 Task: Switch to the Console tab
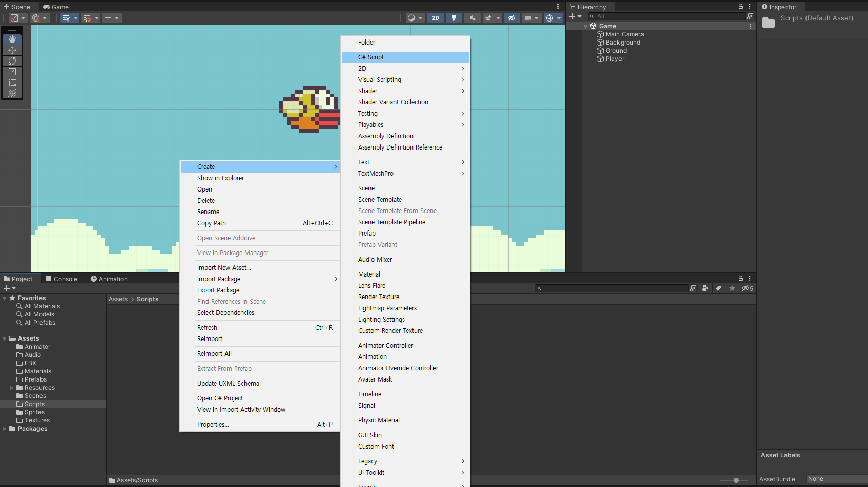(x=61, y=279)
